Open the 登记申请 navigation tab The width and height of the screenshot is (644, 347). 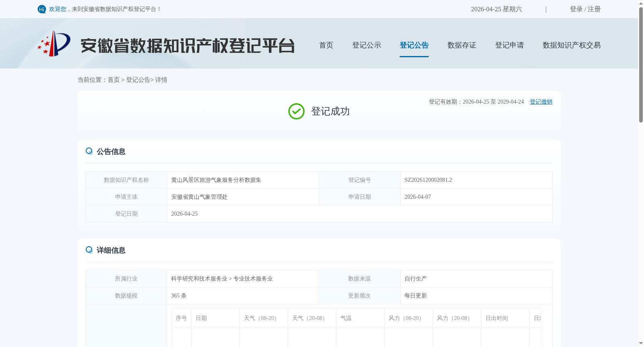tap(510, 45)
